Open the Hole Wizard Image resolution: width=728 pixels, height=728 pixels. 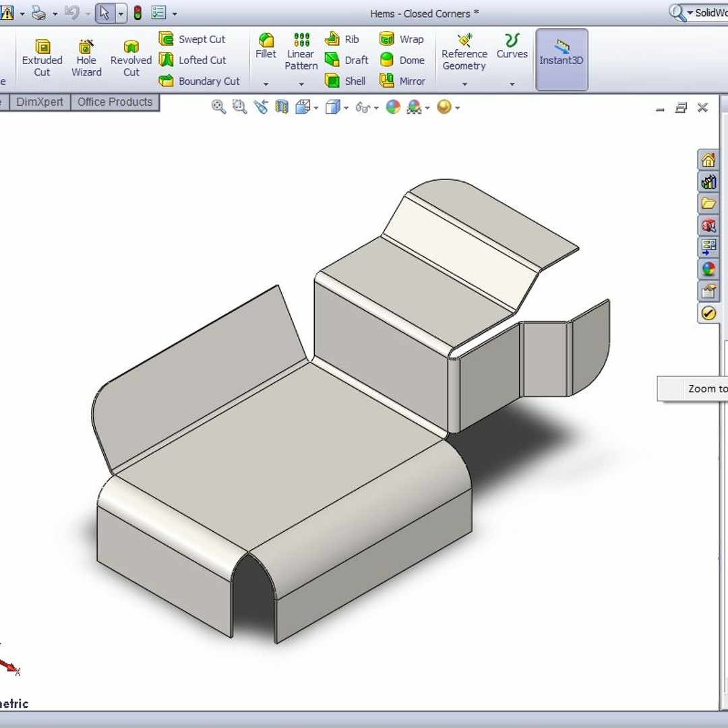[86, 58]
